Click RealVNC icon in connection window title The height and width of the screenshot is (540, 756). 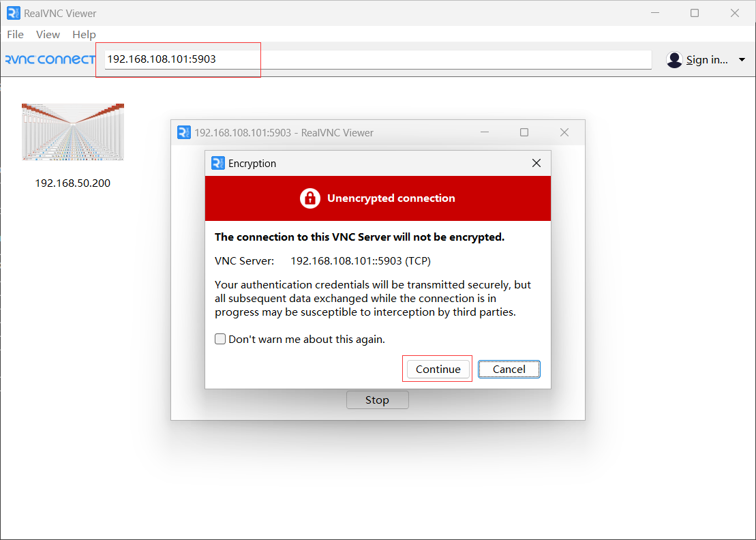tap(183, 132)
